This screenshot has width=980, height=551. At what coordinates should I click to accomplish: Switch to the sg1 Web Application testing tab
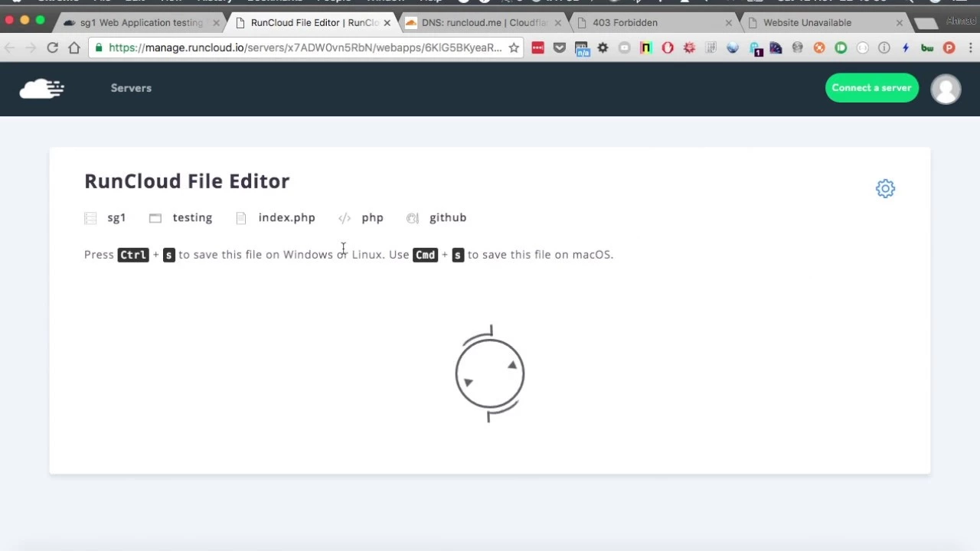pos(142,23)
